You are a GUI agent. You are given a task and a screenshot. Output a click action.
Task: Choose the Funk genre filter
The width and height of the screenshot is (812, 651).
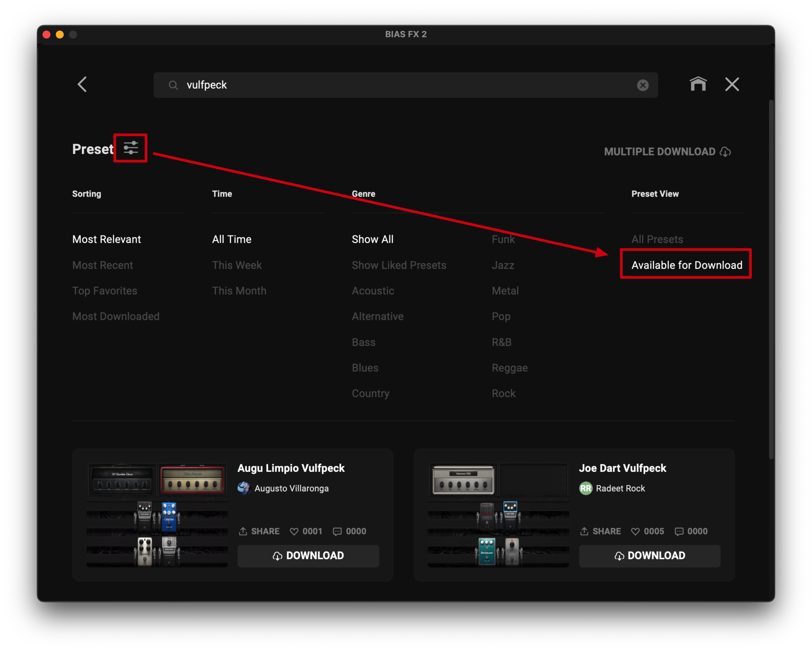(x=503, y=239)
